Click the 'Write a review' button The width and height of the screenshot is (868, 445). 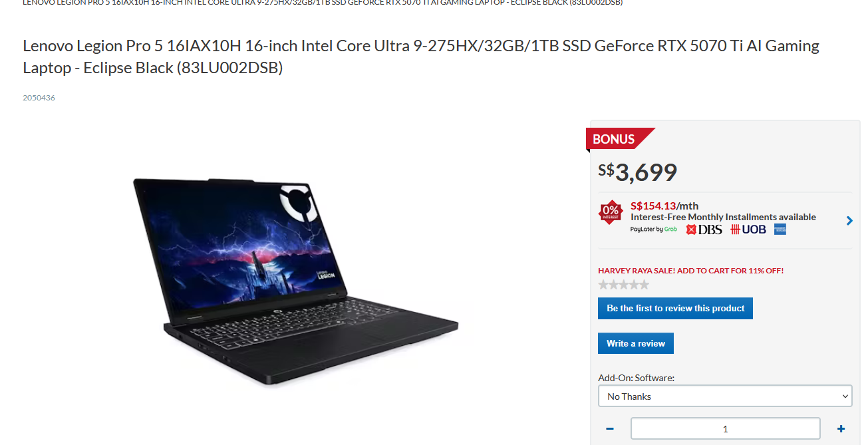[636, 343]
